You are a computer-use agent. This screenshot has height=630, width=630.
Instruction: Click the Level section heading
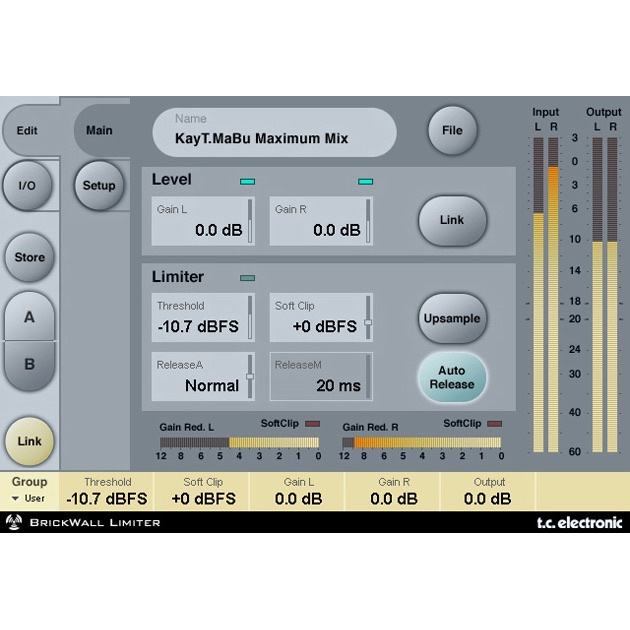point(172,179)
